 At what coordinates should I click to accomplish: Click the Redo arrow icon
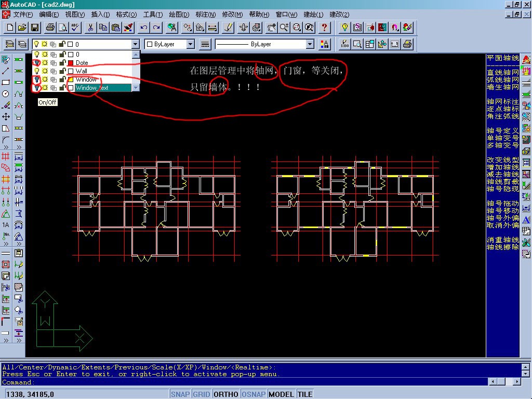(156, 28)
